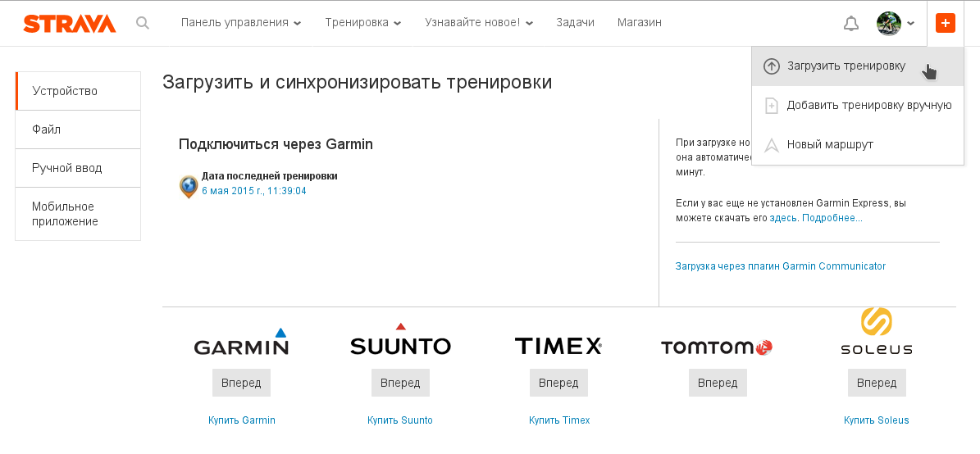Switch to the Файл tab

point(78,130)
